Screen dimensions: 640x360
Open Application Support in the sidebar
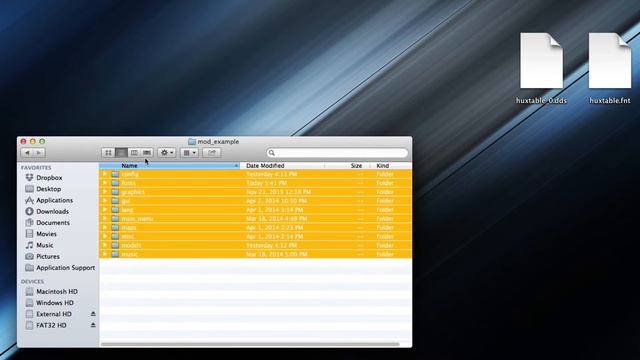coord(65,268)
